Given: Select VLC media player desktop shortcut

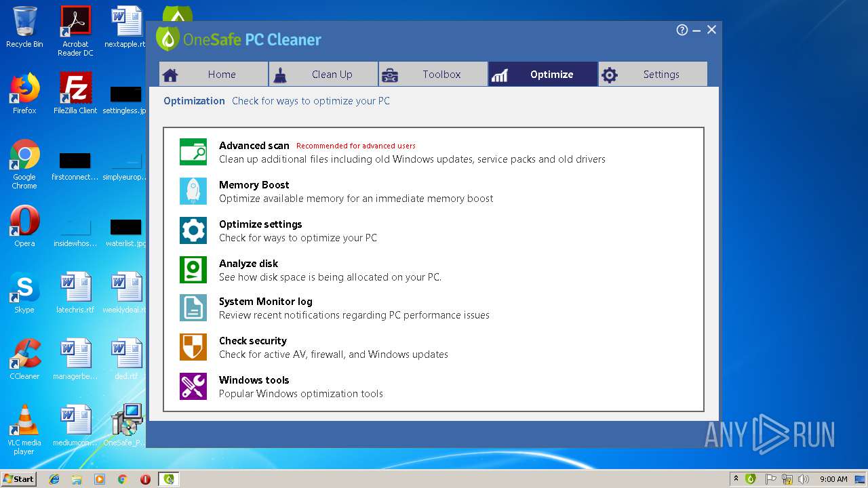Looking at the screenshot, I should pyautogui.click(x=24, y=430).
